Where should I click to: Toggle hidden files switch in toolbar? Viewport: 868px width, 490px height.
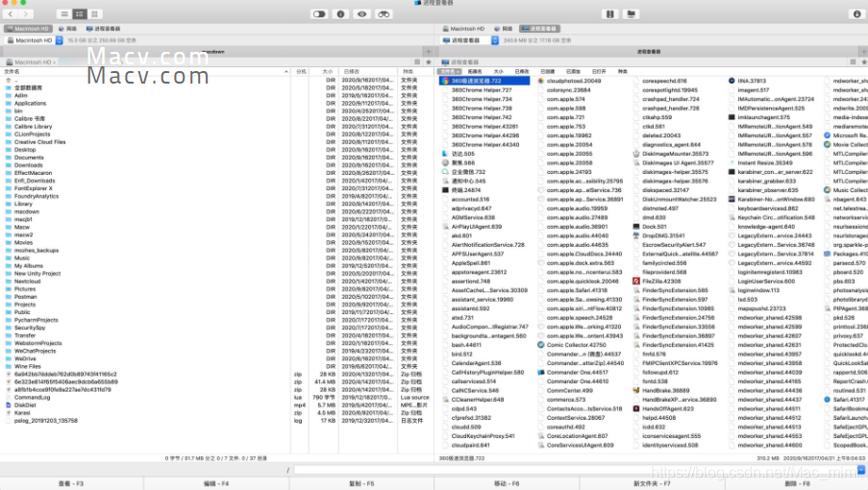click(x=319, y=13)
